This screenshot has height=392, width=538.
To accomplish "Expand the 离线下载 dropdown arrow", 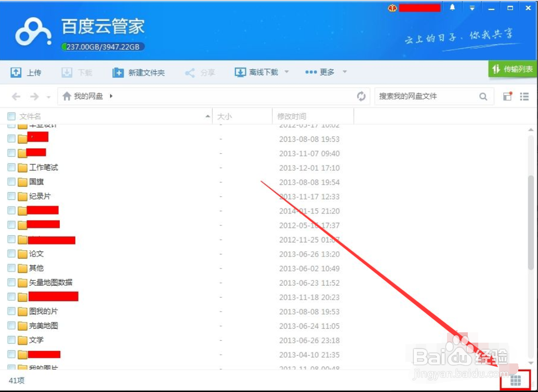I will pyautogui.click(x=286, y=72).
